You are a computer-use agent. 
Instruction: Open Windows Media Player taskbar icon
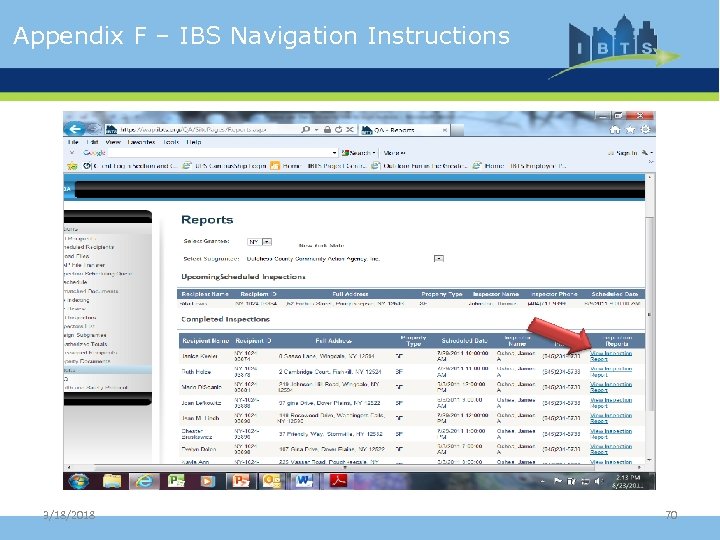[207, 481]
